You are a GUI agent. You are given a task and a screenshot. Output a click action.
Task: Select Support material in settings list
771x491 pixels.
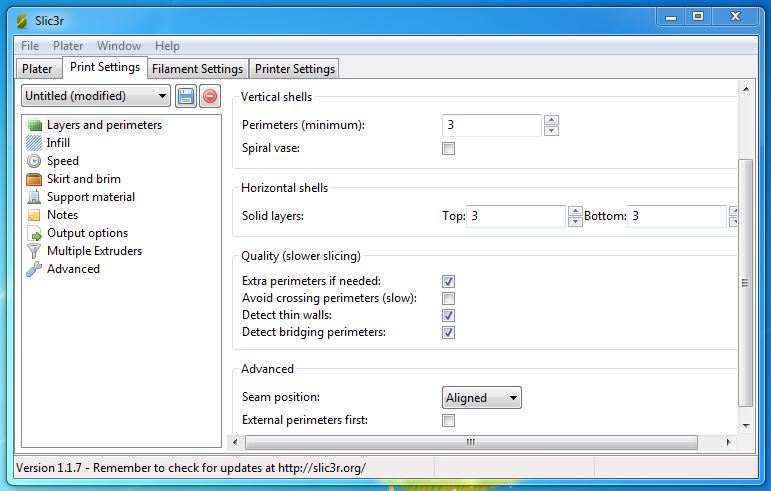90,197
